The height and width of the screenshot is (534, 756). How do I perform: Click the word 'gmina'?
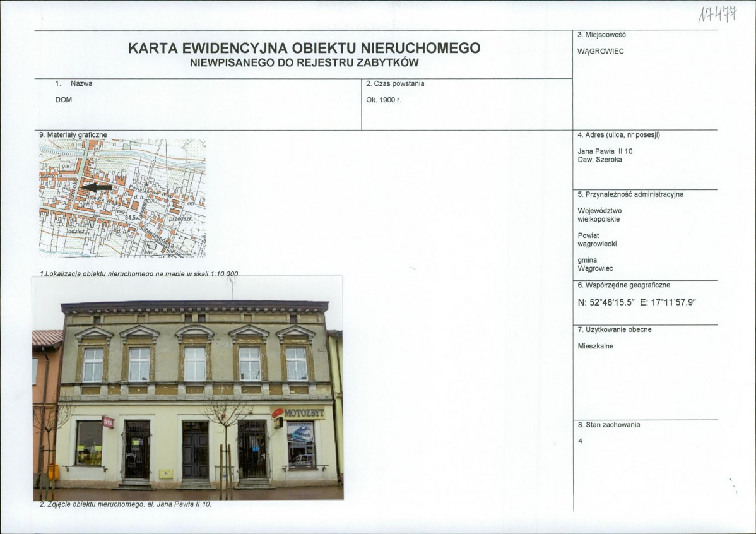pos(588,260)
